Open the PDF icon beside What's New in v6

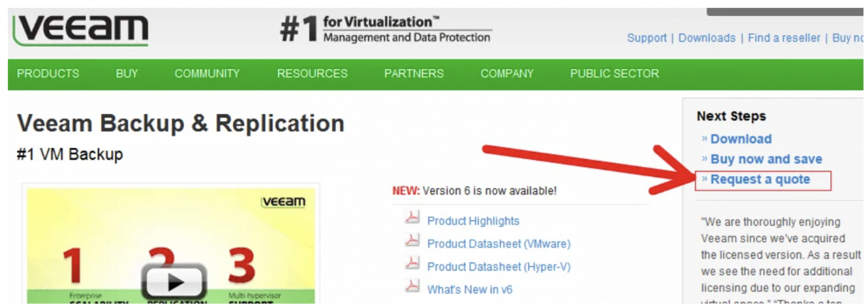click(x=412, y=287)
